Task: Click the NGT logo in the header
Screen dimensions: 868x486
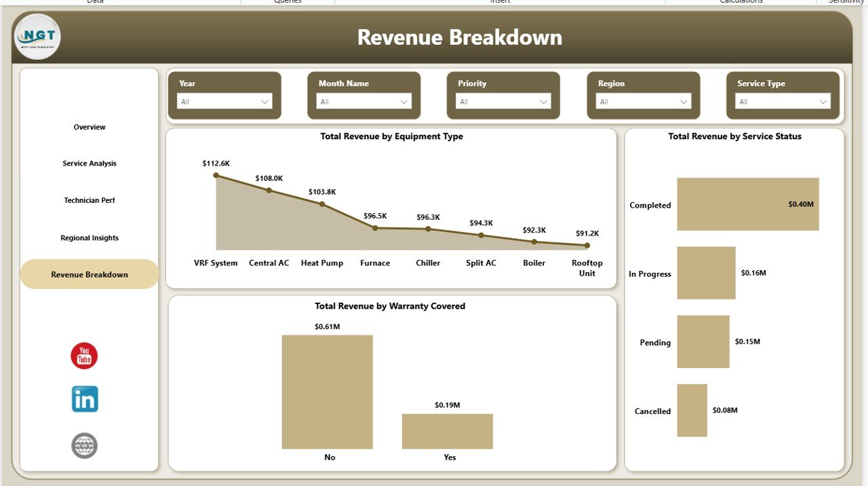Action: [37, 37]
